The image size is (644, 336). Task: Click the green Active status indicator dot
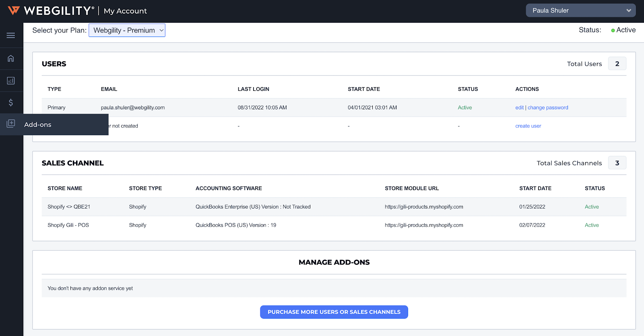(x=613, y=31)
